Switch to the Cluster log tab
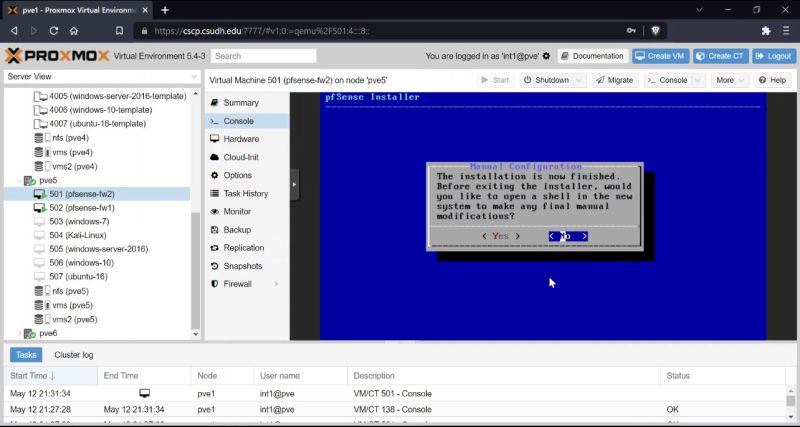This screenshot has width=800, height=427. (x=74, y=355)
